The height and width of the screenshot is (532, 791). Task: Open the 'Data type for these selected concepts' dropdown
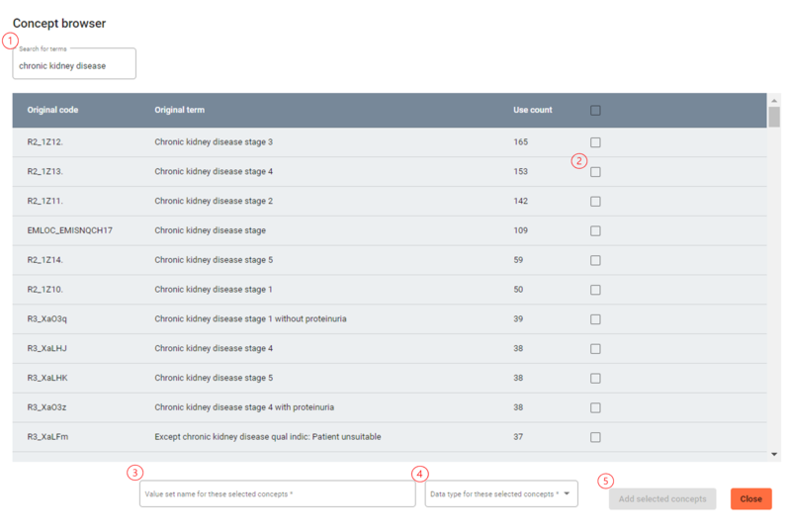[501, 493]
